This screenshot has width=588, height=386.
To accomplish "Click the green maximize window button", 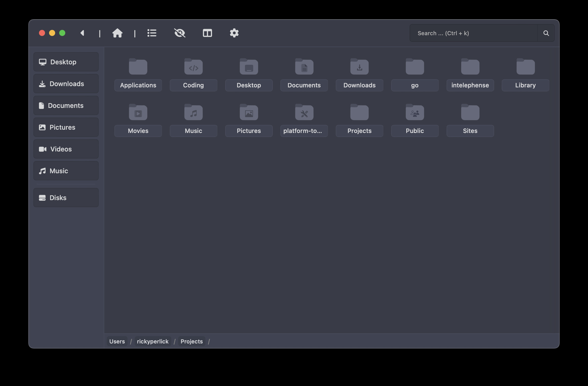I will point(62,33).
